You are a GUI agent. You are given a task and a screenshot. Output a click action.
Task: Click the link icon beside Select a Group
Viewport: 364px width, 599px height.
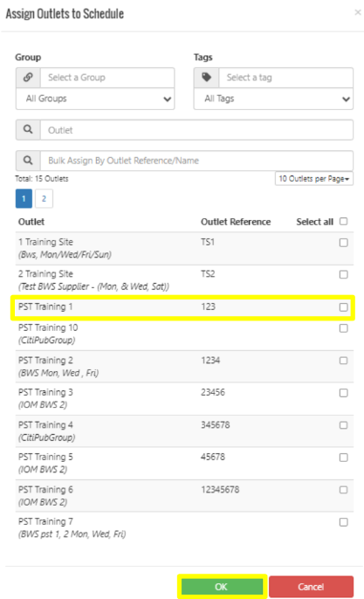click(x=28, y=78)
